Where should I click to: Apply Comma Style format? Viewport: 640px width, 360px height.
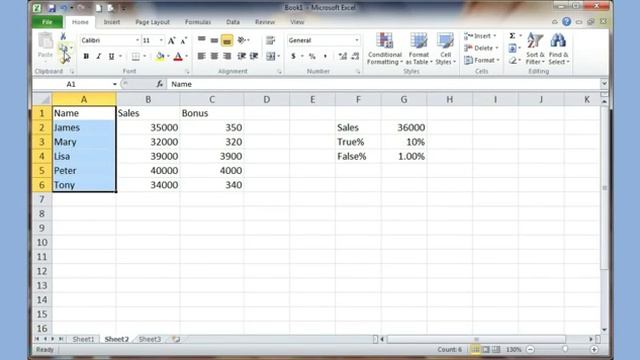325,56
